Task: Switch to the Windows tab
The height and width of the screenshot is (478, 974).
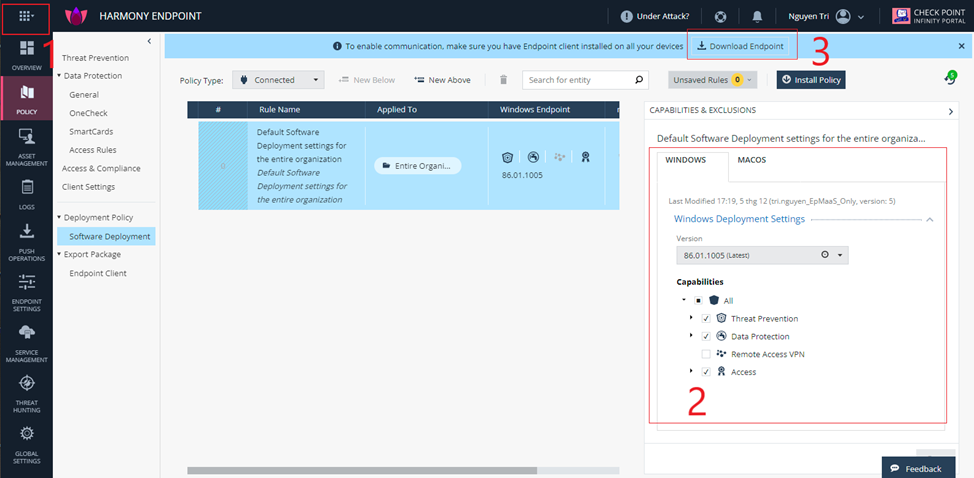Action: coord(685,160)
